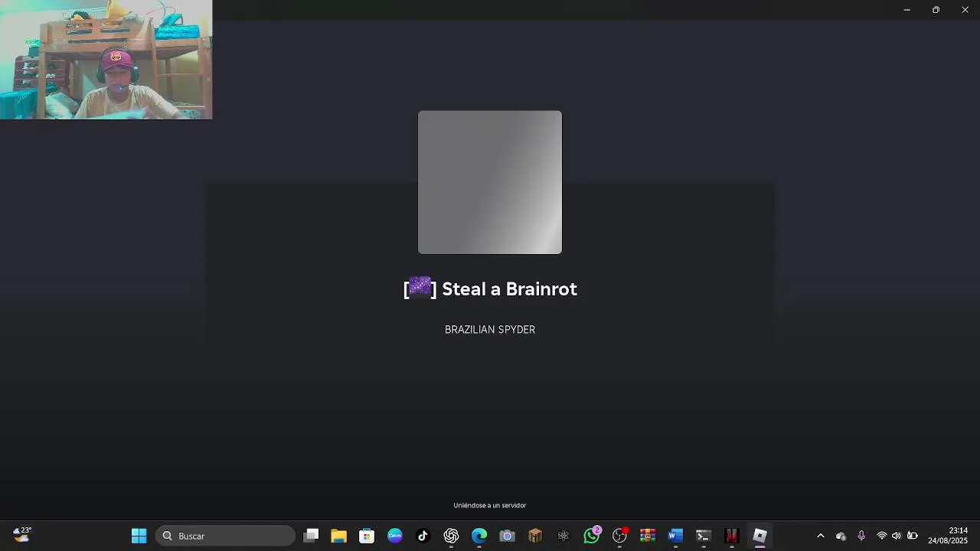980x551 pixels.
Task: Open Minecraft block icon in taskbar
Action: click(x=535, y=536)
